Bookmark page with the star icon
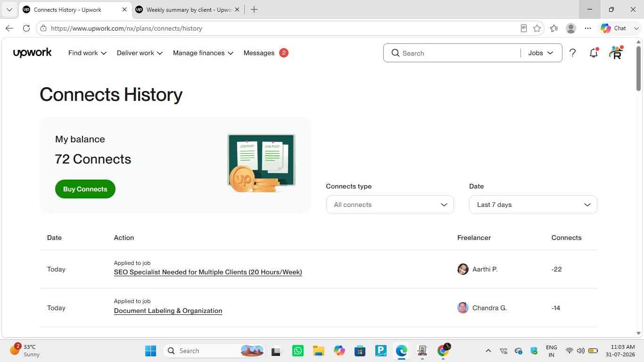The image size is (644, 362). 537,28
